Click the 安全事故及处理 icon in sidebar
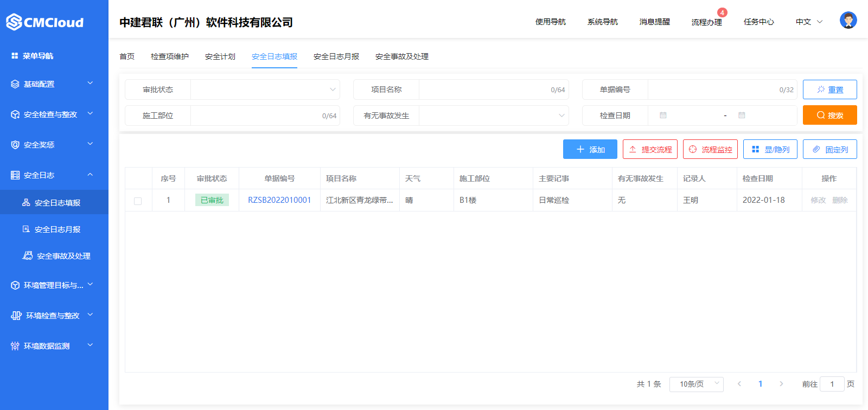Image resolution: width=868 pixels, height=410 pixels. coord(28,255)
